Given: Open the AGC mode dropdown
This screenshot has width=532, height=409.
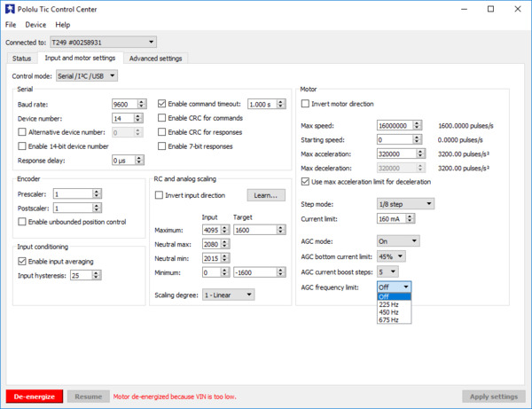Looking at the screenshot, I should pyautogui.click(x=398, y=241).
